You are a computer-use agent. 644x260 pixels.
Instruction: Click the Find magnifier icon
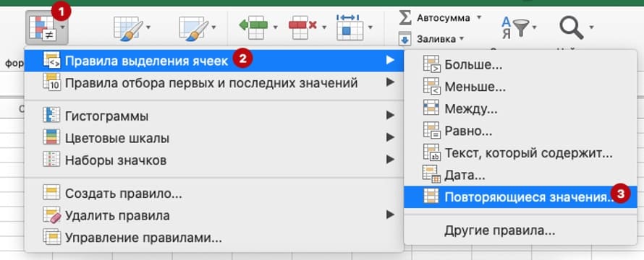point(572,28)
